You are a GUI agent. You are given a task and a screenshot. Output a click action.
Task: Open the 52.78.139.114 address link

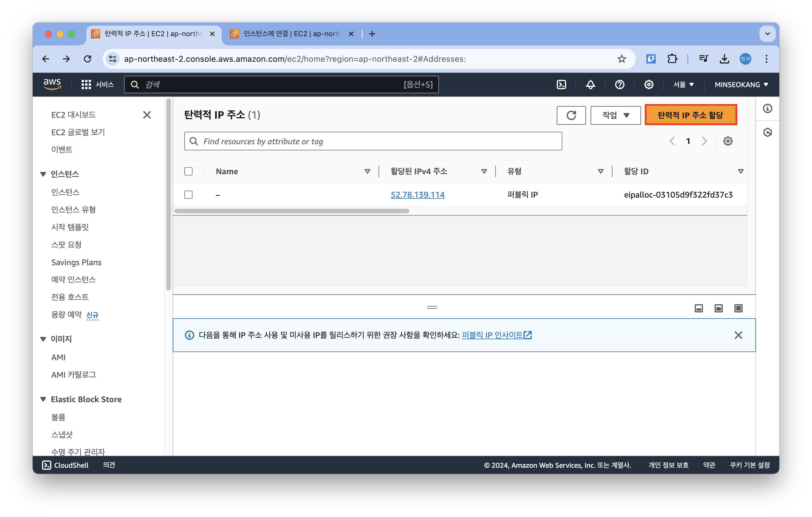(417, 195)
